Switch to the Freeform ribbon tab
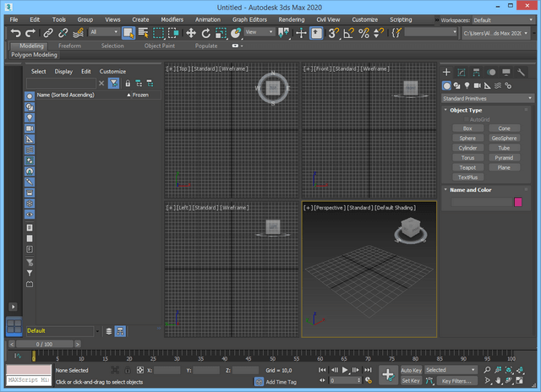541x392 pixels. click(x=70, y=46)
